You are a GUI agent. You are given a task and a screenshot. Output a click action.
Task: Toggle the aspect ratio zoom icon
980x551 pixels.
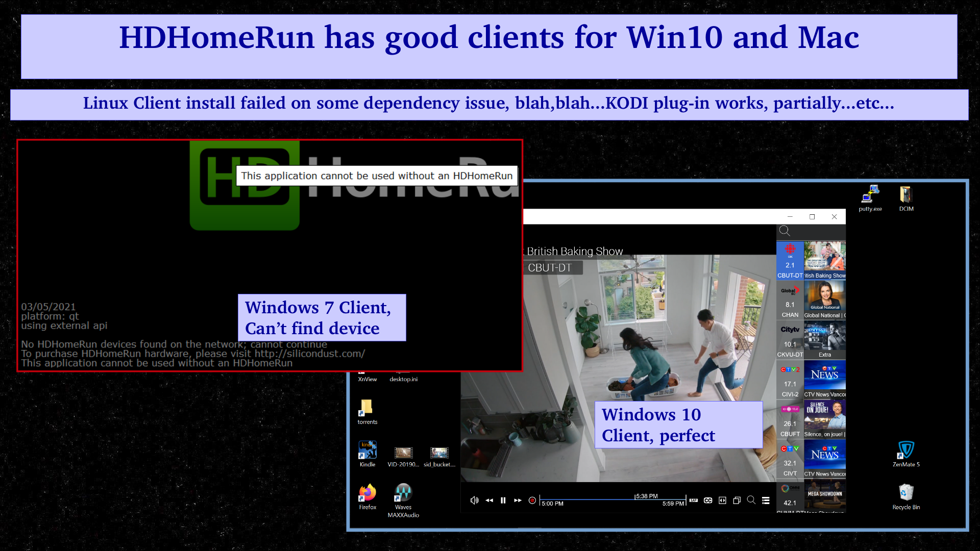[722, 500]
